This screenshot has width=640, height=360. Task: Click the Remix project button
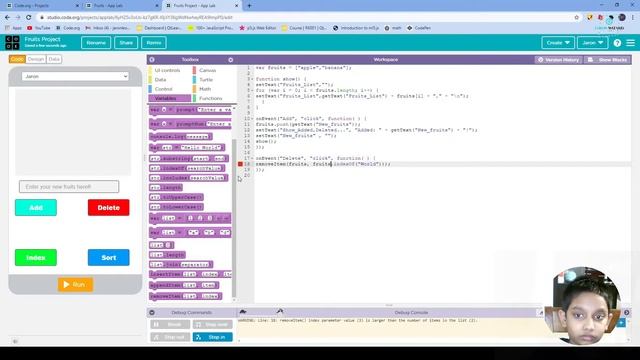click(x=154, y=43)
